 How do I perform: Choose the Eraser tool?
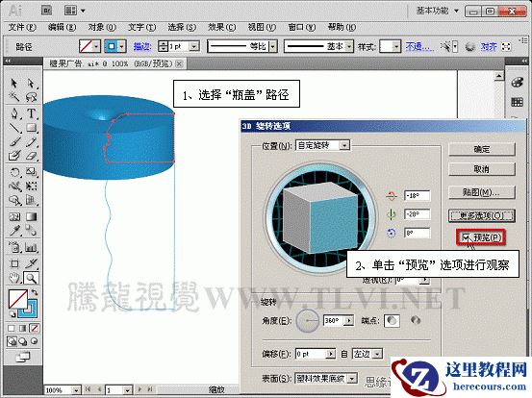pos(31,156)
